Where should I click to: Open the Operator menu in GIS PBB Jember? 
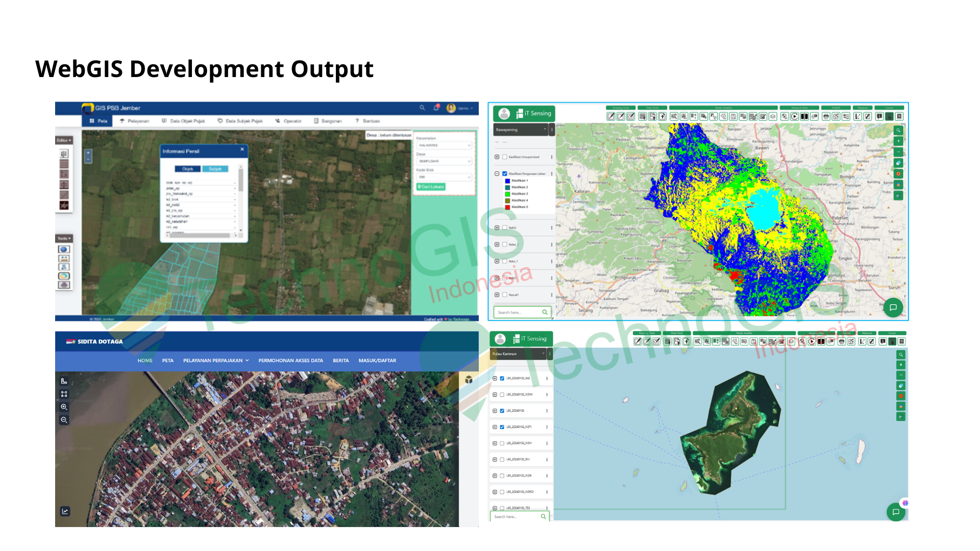tap(288, 121)
